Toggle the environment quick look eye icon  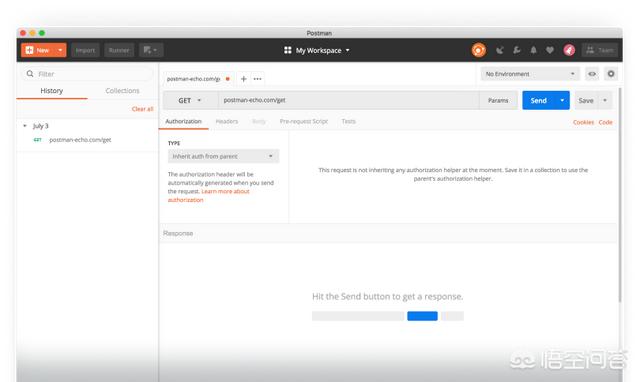click(591, 74)
